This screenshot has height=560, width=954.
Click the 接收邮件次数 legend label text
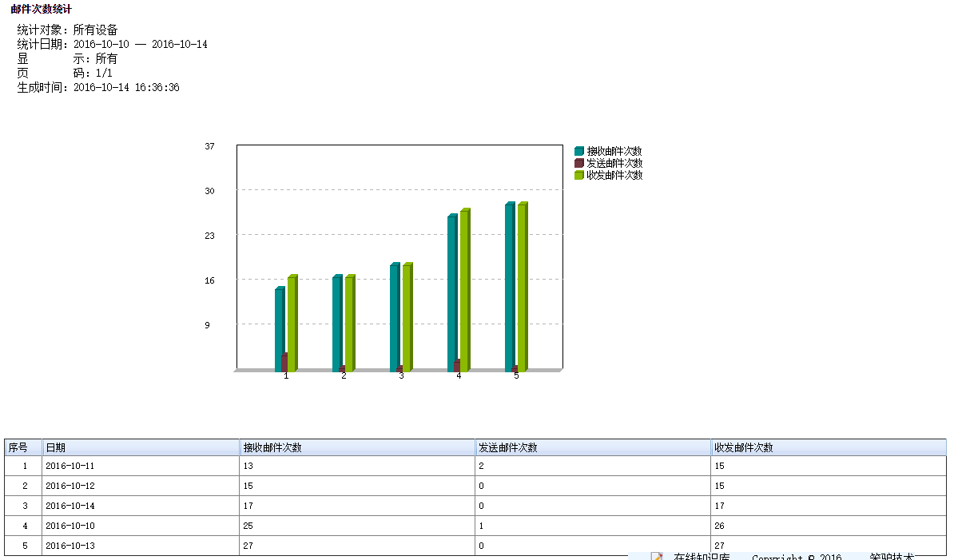tap(614, 151)
